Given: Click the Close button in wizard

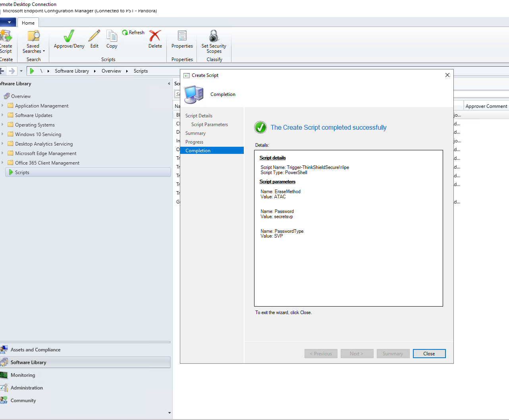Looking at the screenshot, I should click(429, 354).
